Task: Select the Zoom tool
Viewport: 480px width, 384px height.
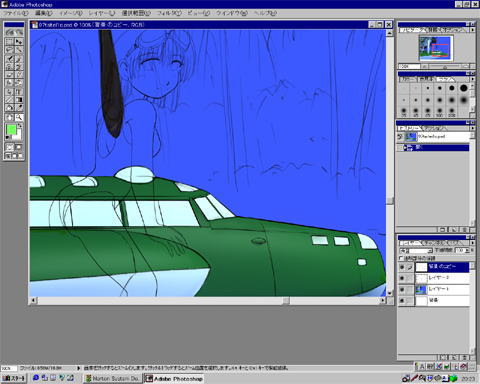Action: 19,117
